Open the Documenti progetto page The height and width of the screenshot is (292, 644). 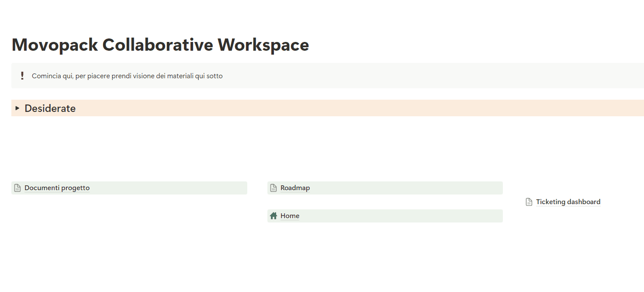point(57,188)
